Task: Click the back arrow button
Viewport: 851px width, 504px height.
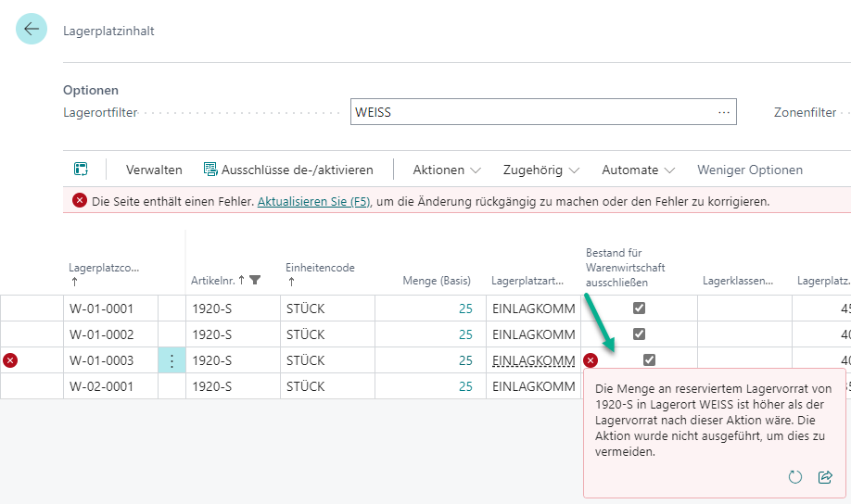Action: pyautogui.click(x=32, y=30)
